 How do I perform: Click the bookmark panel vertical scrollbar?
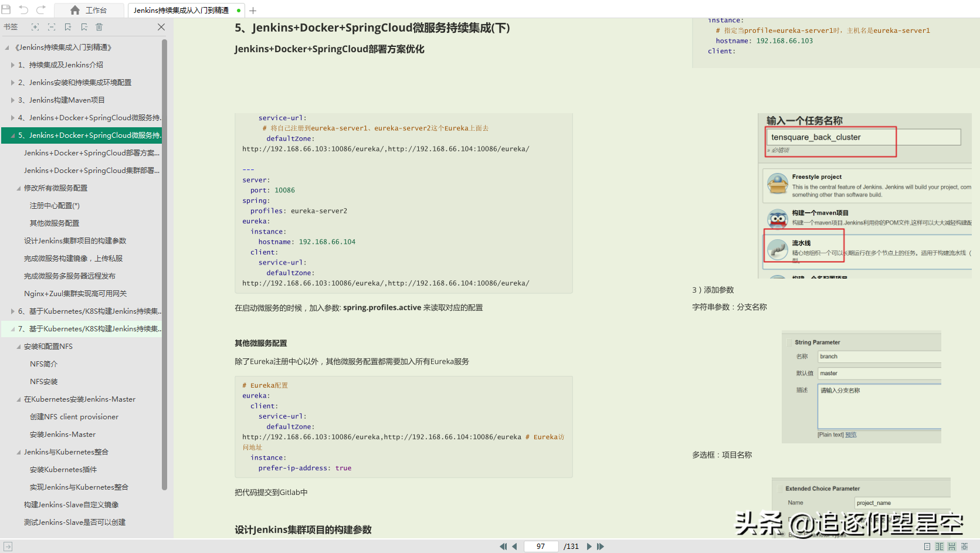165,264
